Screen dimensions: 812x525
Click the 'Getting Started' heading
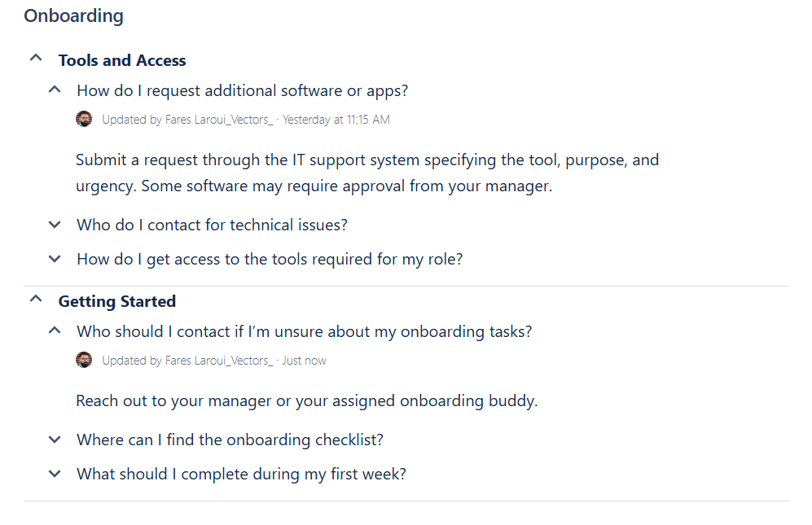tap(116, 300)
